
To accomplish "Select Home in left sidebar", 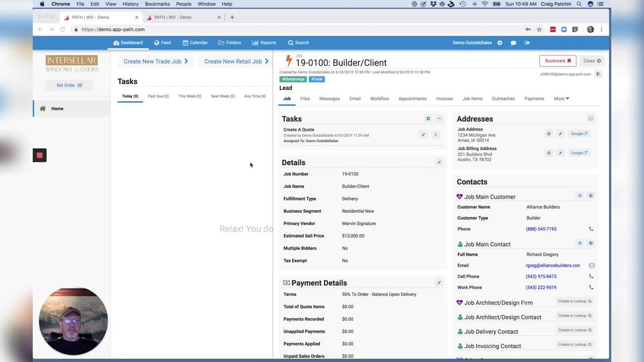I will [72, 108].
